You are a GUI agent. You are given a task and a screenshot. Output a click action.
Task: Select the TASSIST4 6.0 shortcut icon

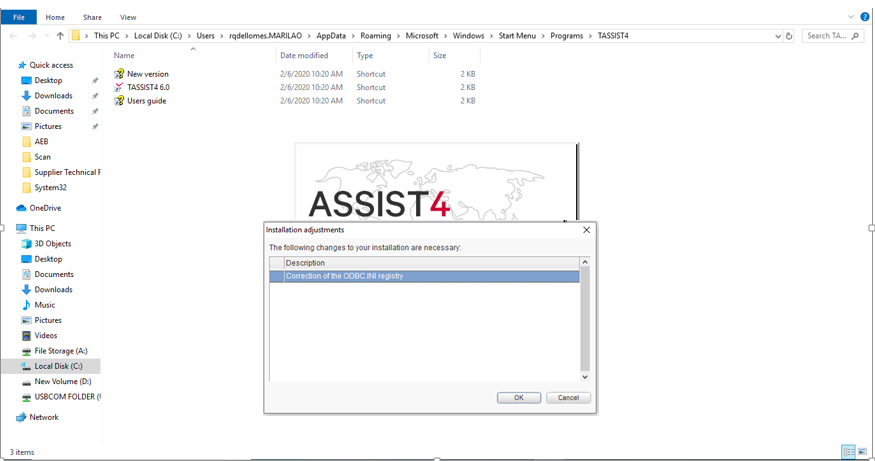tap(119, 87)
